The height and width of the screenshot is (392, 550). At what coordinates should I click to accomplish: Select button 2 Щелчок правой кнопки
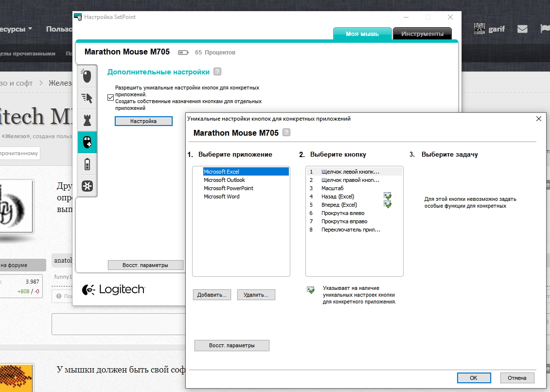pos(355,180)
